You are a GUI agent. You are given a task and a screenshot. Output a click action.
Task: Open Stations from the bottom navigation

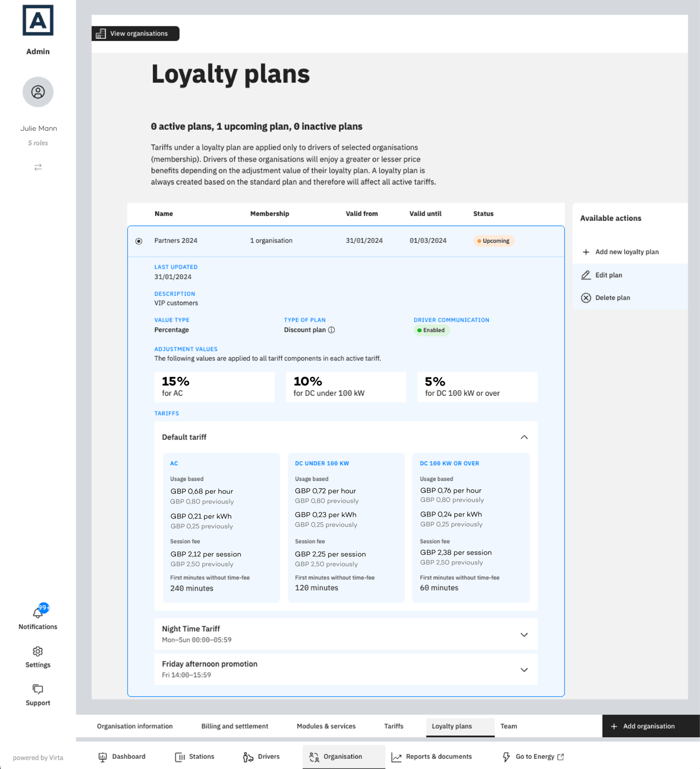point(194,757)
